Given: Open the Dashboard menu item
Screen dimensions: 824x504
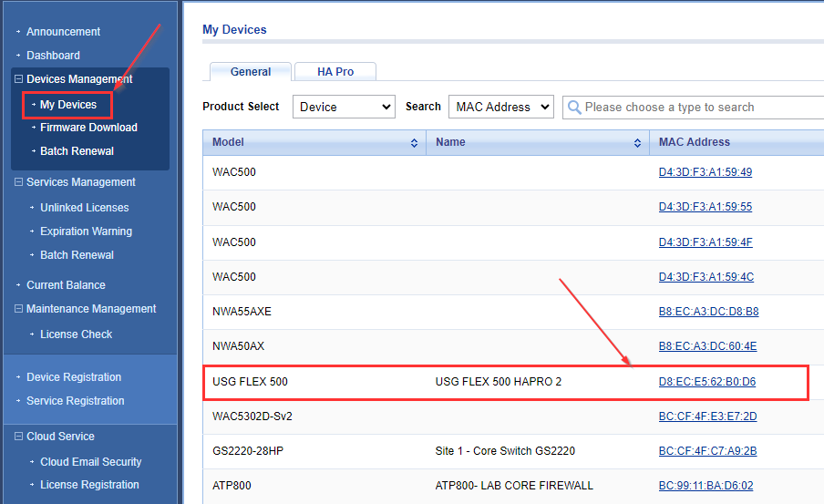Looking at the screenshot, I should [53, 56].
